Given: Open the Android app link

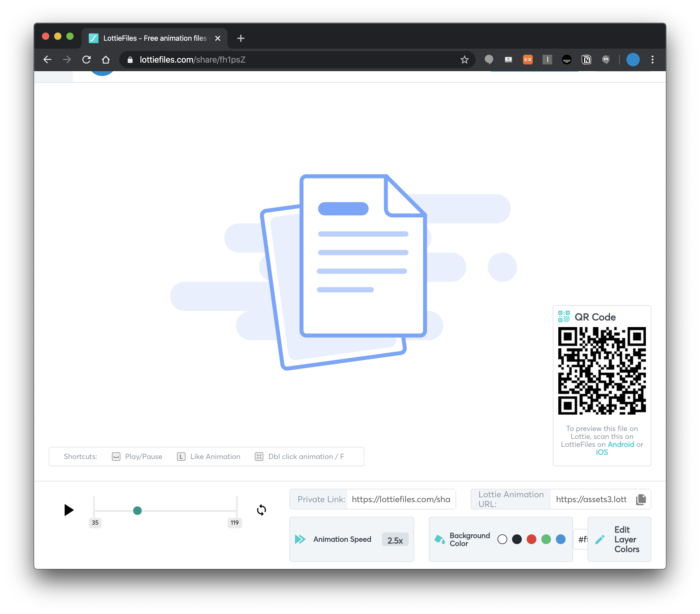Looking at the screenshot, I should (621, 444).
